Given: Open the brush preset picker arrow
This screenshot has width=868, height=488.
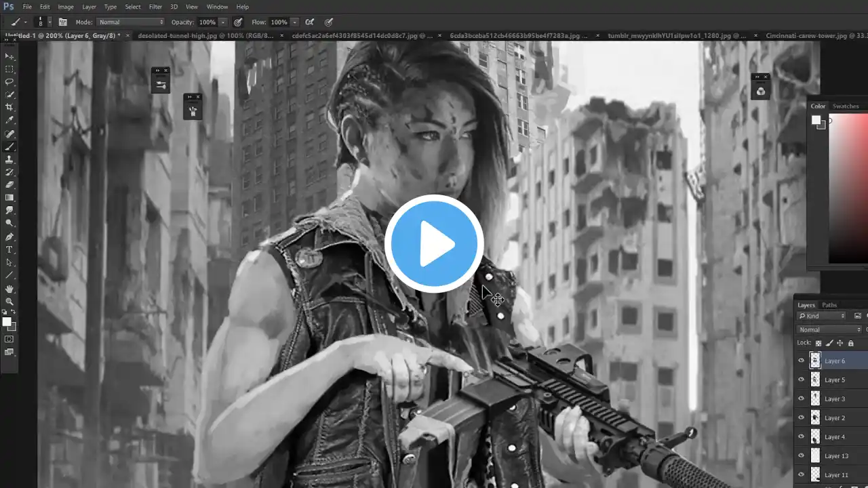Looking at the screenshot, I should click(x=50, y=22).
